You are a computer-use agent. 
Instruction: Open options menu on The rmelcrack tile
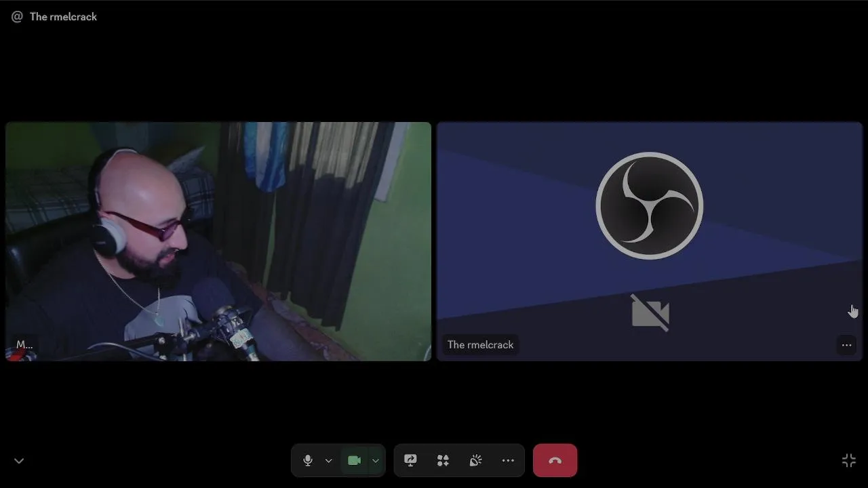click(846, 345)
